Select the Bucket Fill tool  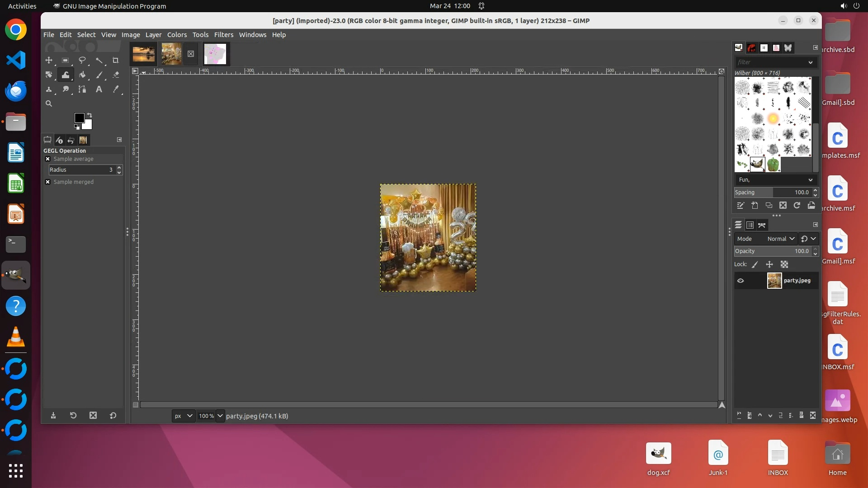(82, 75)
